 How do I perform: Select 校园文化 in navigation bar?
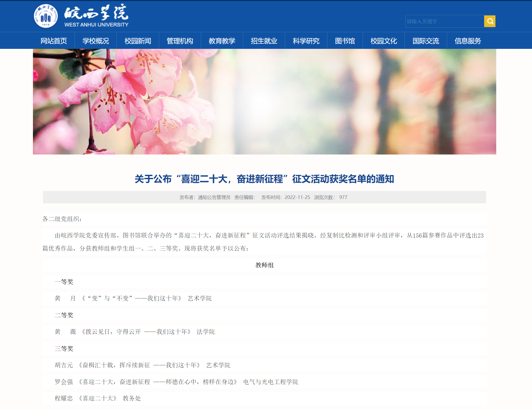tap(384, 41)
